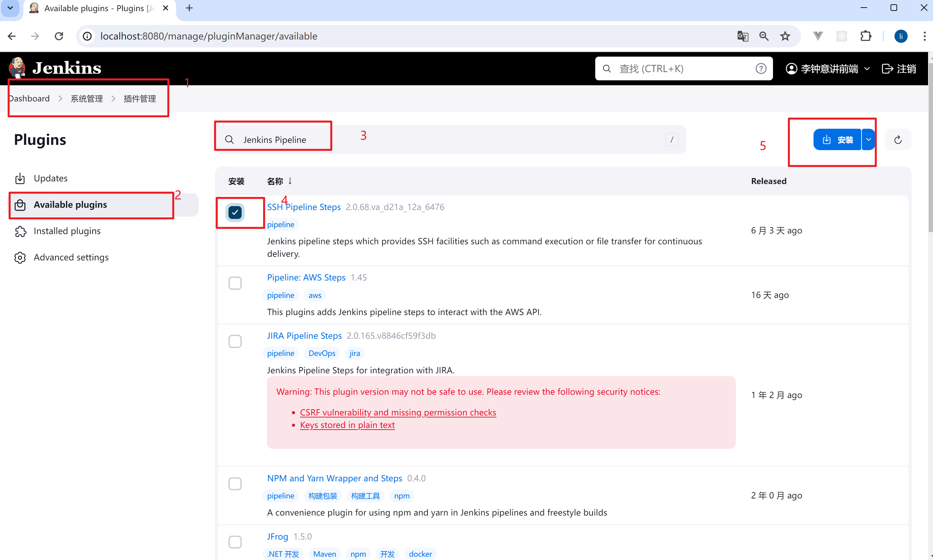
Task: Reload the current page
Action: (59, 36)
